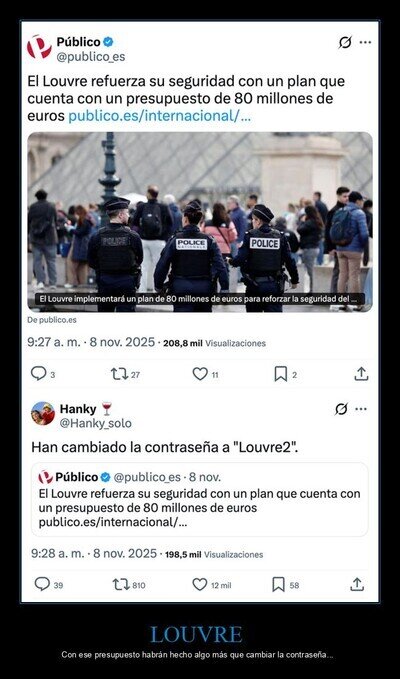The width and height of the screenshot is (400, 679).
Task: Reply to the Público tweet
Action: [x=39, y=374]
